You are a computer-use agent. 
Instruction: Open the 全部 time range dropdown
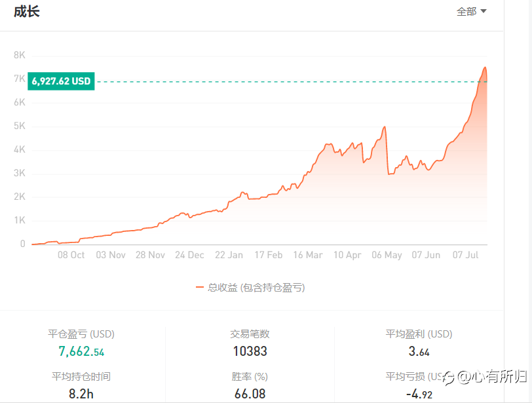[471, 11]
